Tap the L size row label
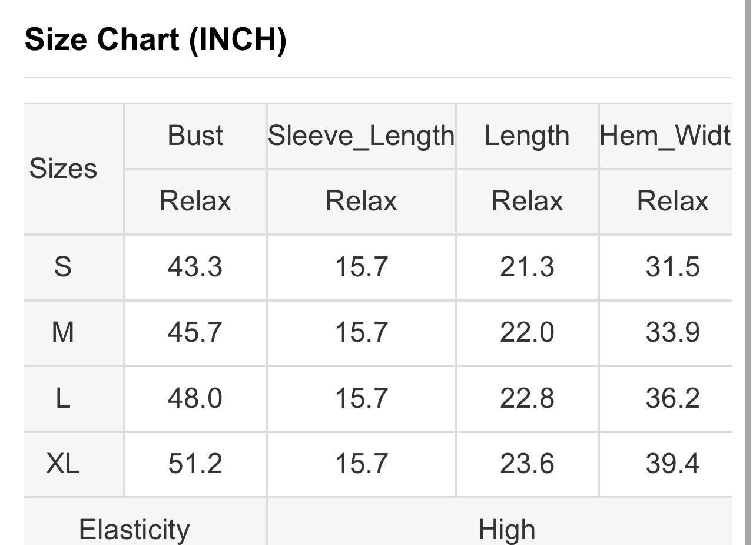The image size is (756, 545). [63, 399]
